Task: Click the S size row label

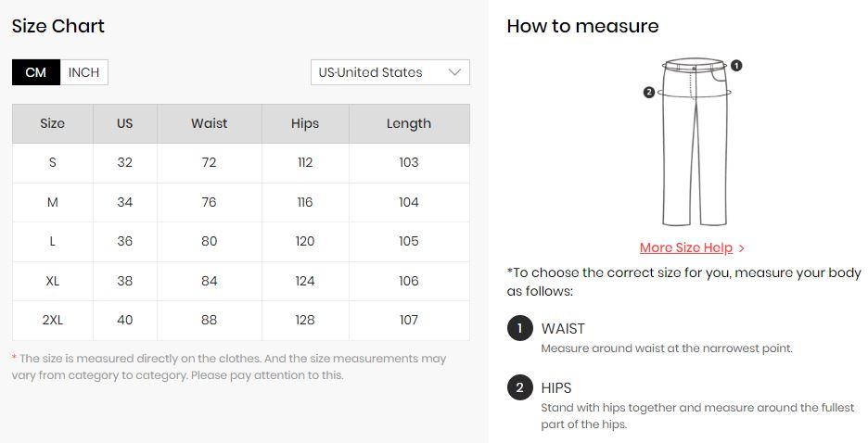Action: pyautogui.click(x=53, y=162)
